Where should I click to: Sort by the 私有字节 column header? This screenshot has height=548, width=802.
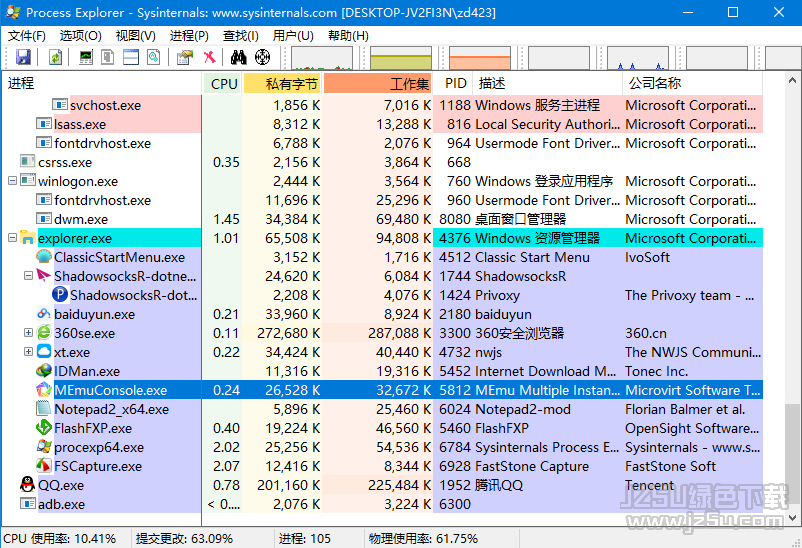(x=282, y=83)
